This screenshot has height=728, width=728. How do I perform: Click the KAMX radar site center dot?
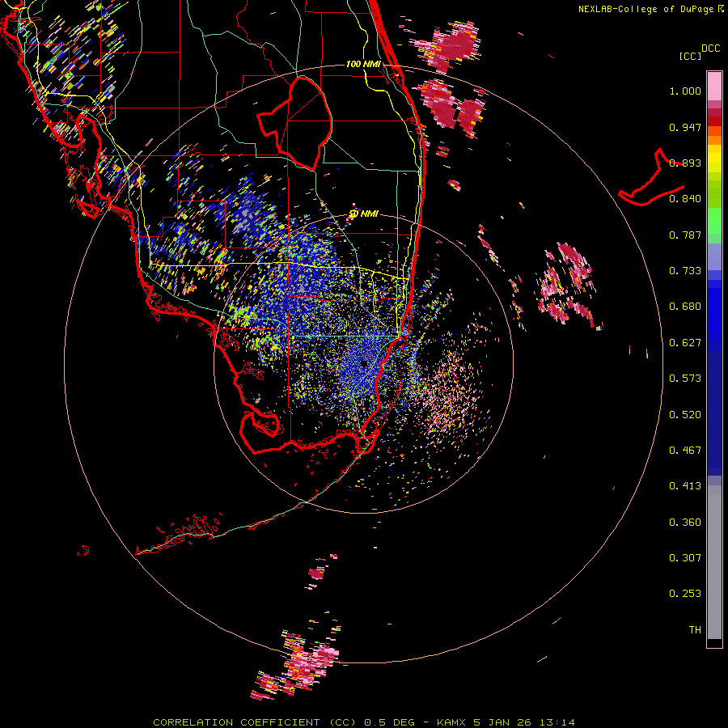coord(364,364)
